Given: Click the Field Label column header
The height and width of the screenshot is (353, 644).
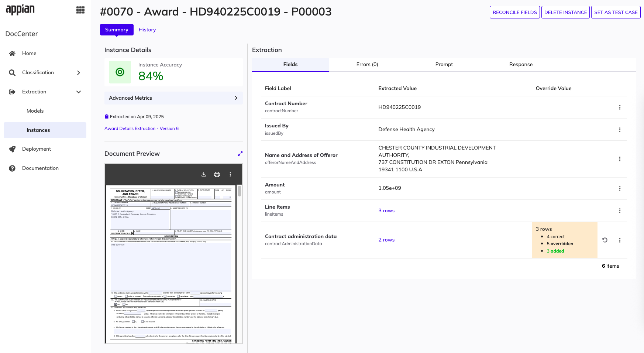Looking at the screenshot, I should point(278,89).
